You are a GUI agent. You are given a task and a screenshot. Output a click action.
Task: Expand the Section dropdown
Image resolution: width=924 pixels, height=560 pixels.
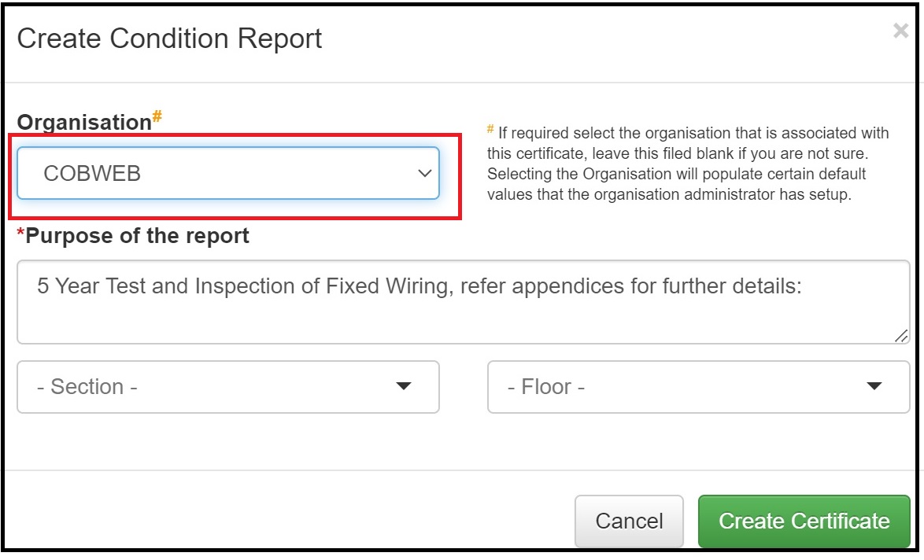tap(228, 386)
